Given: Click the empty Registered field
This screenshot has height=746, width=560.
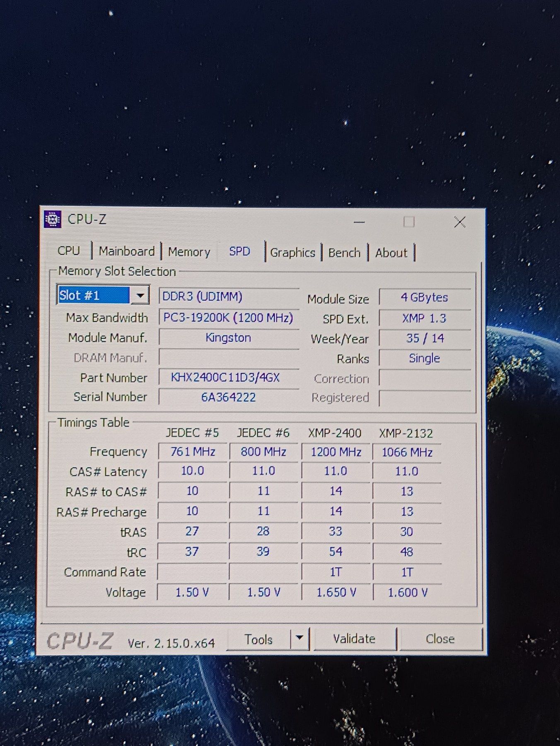Looking at the screenshot, I should (425, 398).
